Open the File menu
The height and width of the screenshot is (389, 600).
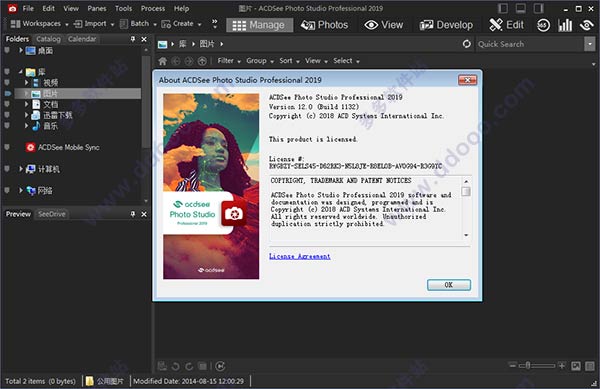pos(28,8)
